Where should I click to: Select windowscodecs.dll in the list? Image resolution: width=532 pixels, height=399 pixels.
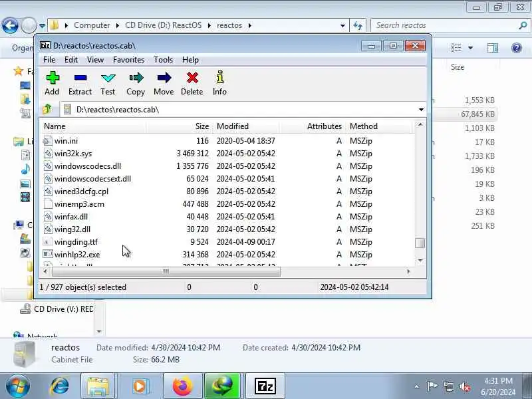click(227, 166)
